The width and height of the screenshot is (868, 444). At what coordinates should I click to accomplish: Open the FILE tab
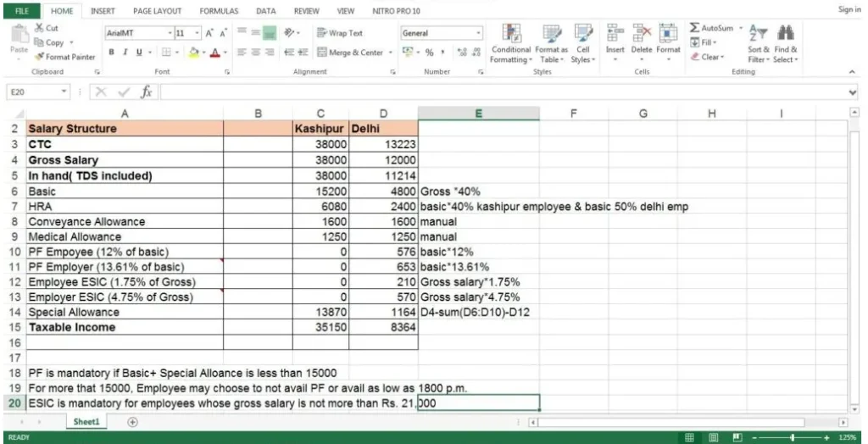point(22,11)
